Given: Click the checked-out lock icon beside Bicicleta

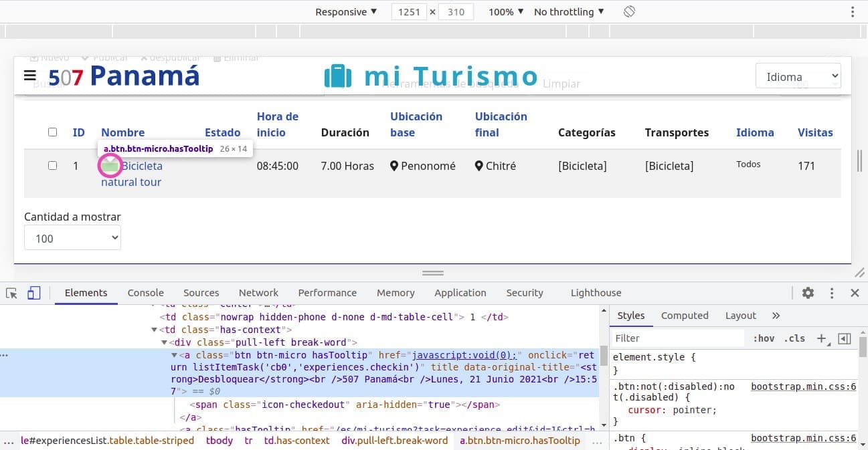Looking at the screenshot, I should pos(110,165).
